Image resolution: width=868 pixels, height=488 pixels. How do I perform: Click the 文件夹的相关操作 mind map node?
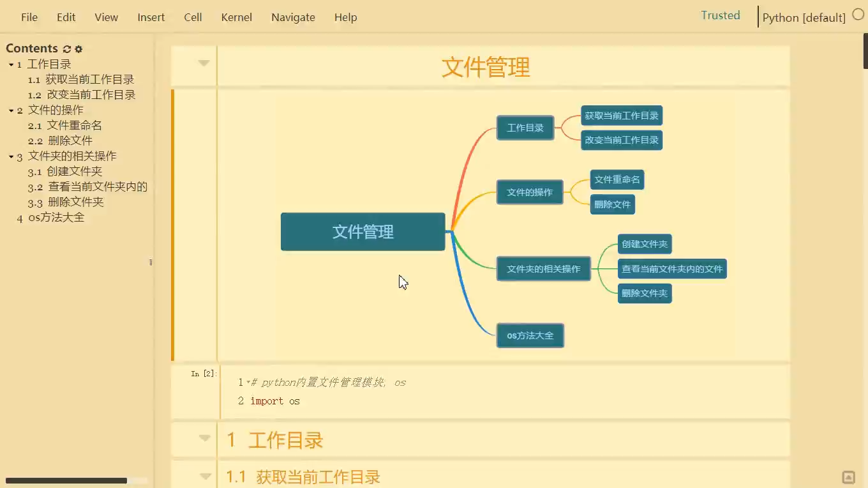pos(544,269)
